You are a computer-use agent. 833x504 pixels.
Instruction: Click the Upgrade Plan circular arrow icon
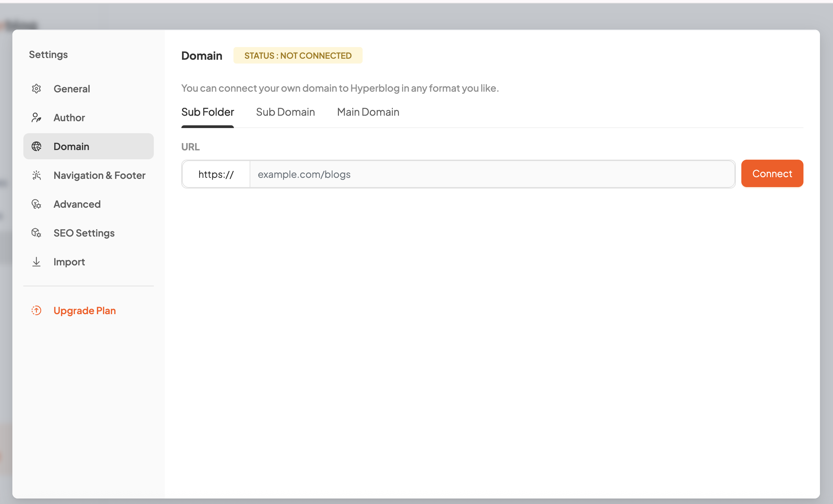coord(36,311)
